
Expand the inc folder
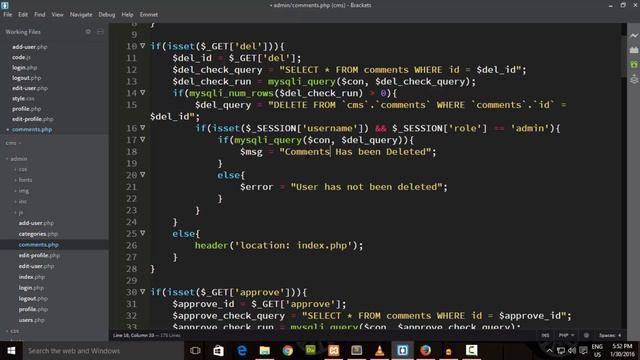20,201
